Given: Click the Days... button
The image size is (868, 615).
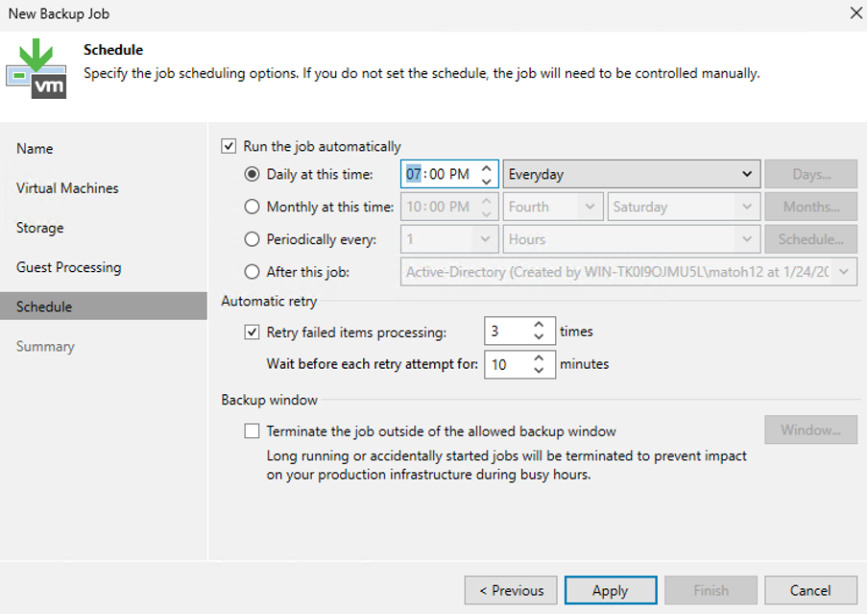Looking at the screenshot, I should tap(811, 175).
